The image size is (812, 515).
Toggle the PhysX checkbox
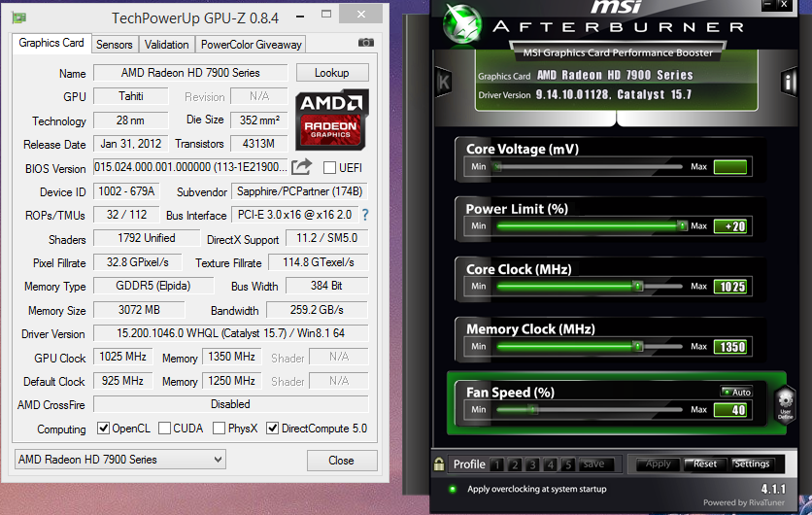click(x=220, y=428)
